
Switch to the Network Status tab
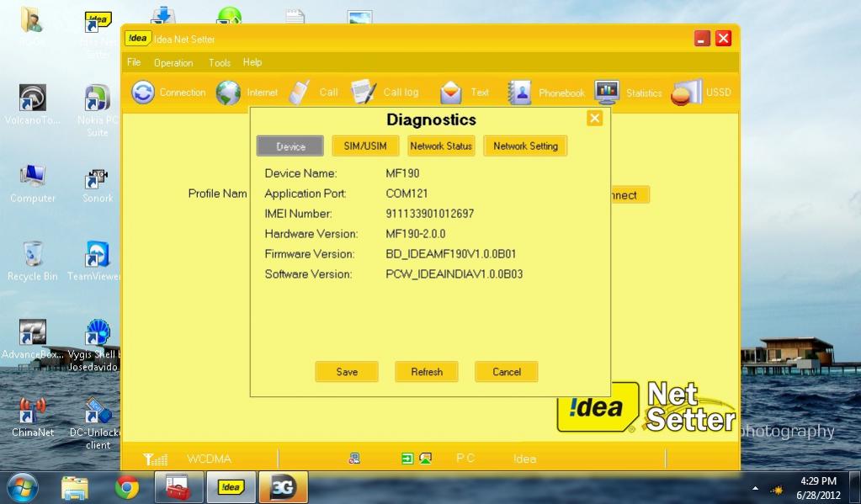coord(441,146)
